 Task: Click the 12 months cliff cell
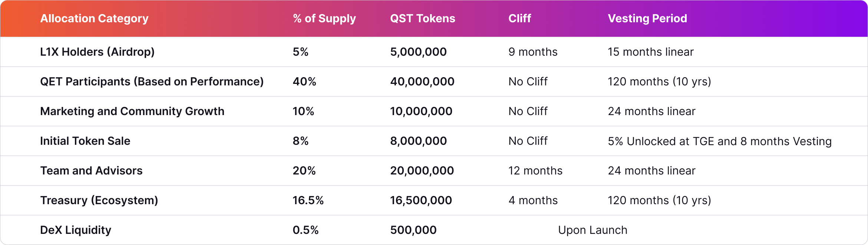pos(535,171)
